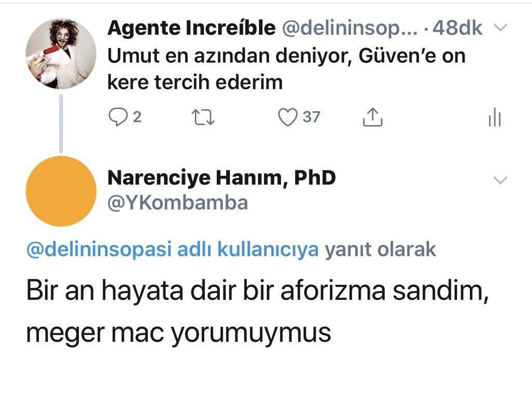Image resolution: width=532 pixels, height=394 pixels.
Task: Open the Agente Increíble display name
Action: tap(191, 28)
